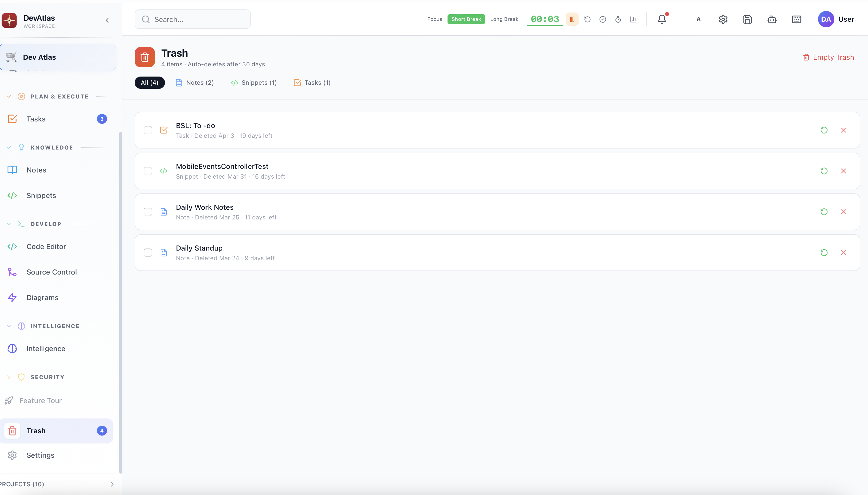The image size is (868, 495).
Task: Open the timer statistics chart icon
Action: coord(633,19)
